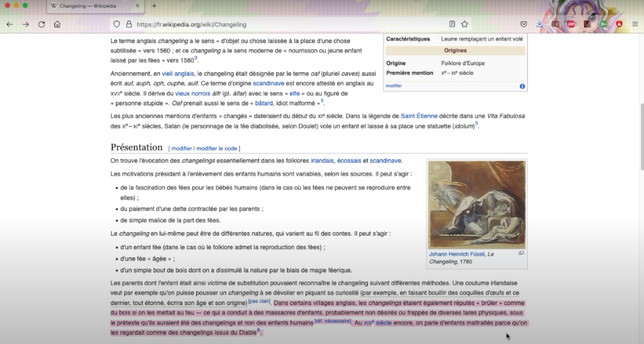Reload the Changeling Wikipedia page

pos(42,24)
